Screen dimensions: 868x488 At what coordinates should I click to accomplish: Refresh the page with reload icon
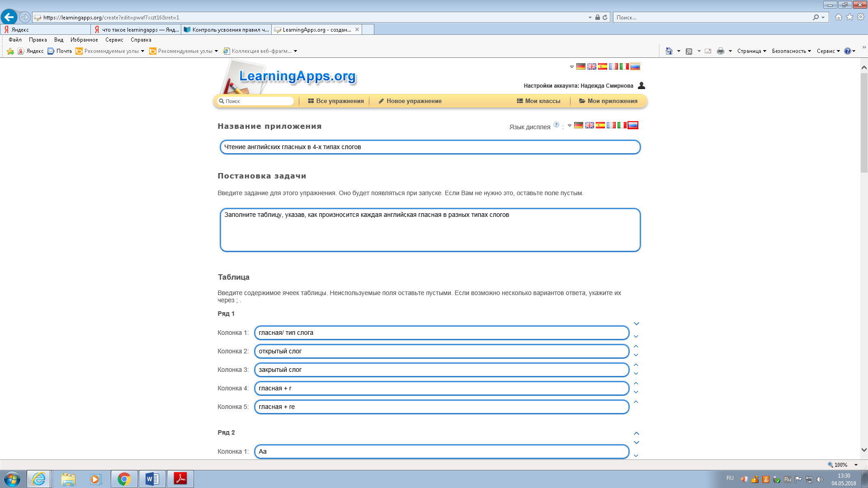(605, 17)
